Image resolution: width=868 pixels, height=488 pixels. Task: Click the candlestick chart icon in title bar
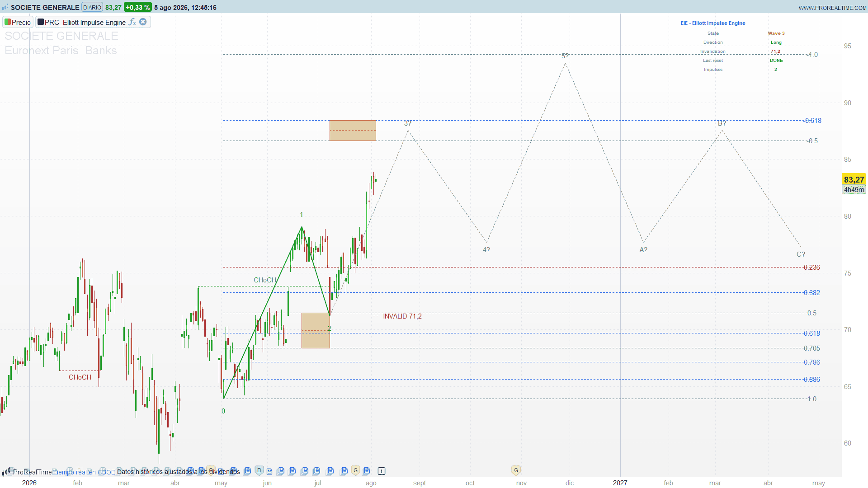coord(5,7)
